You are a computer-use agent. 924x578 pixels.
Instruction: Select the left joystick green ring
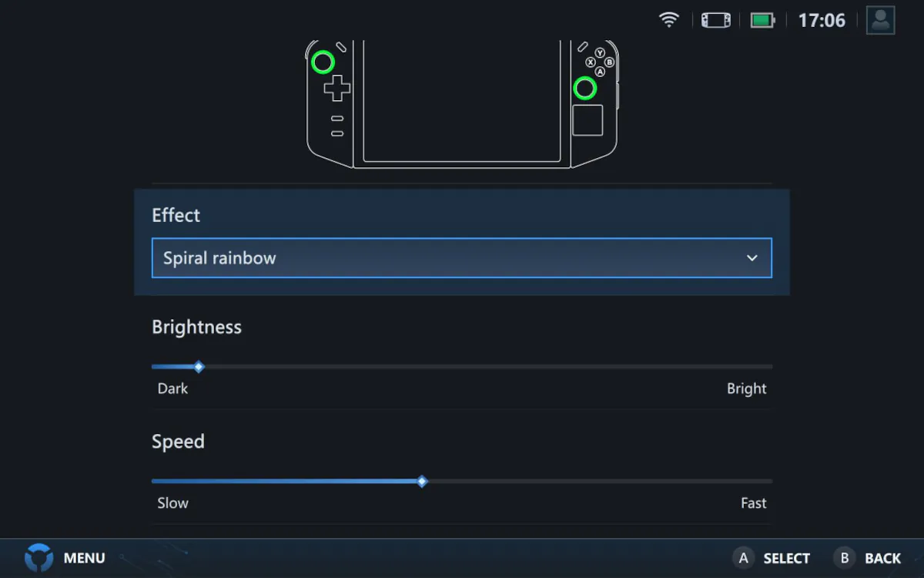click(x=323, y=62)
